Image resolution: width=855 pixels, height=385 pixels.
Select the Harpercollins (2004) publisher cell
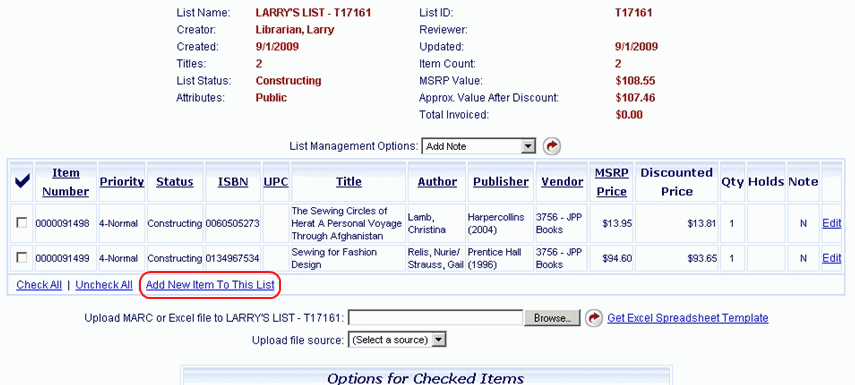click(x=501, y=223)
